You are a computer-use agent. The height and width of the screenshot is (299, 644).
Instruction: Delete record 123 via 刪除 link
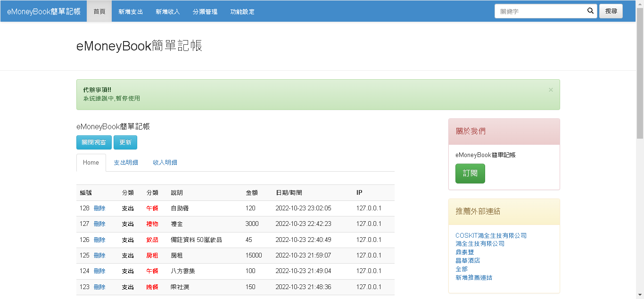pyautogui.click(x=99, y=287)
